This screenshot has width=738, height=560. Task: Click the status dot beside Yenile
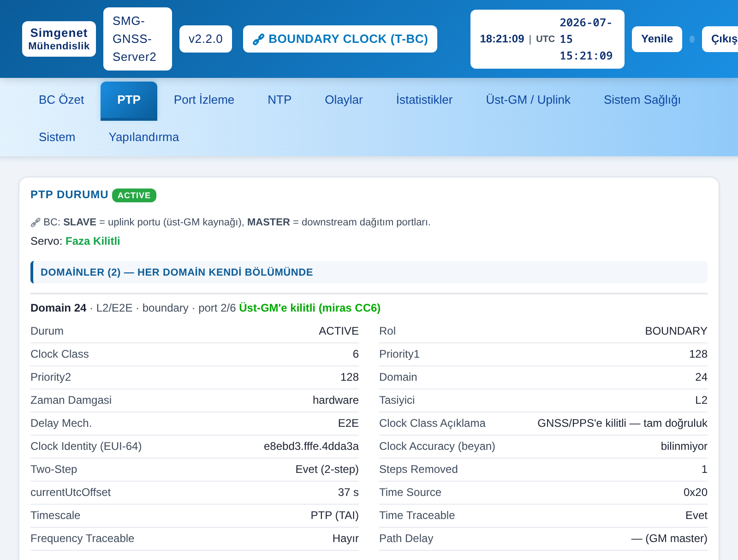692,39
